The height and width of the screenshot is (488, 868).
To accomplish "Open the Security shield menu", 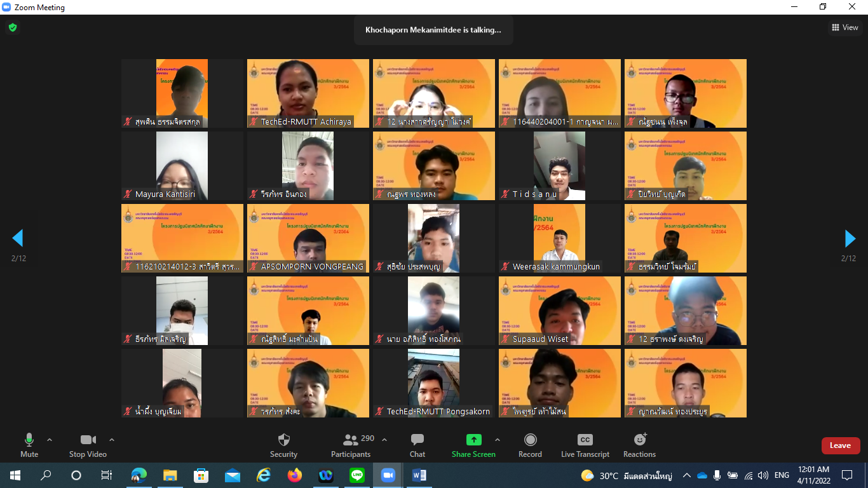I will pos(283,445).
